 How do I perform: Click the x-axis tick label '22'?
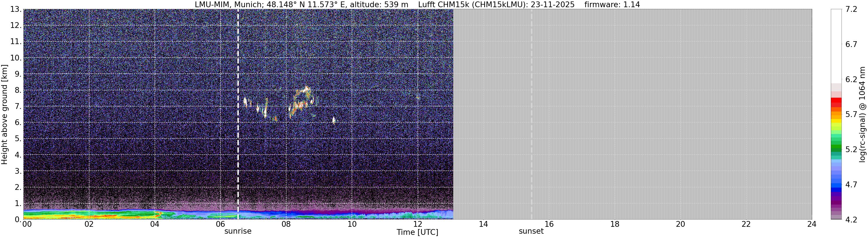click(x=746, y=224)
